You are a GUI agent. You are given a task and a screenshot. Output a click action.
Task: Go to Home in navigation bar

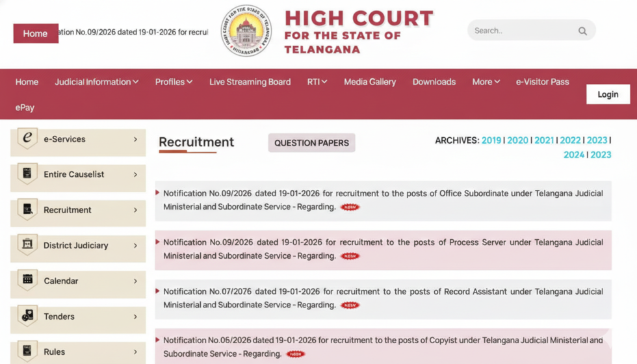27,82
